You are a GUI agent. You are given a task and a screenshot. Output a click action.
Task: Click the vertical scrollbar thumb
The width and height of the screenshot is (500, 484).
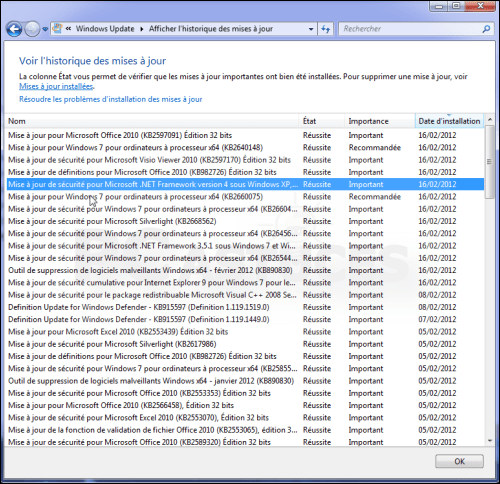pyautogui.click(x=489, y=162)
